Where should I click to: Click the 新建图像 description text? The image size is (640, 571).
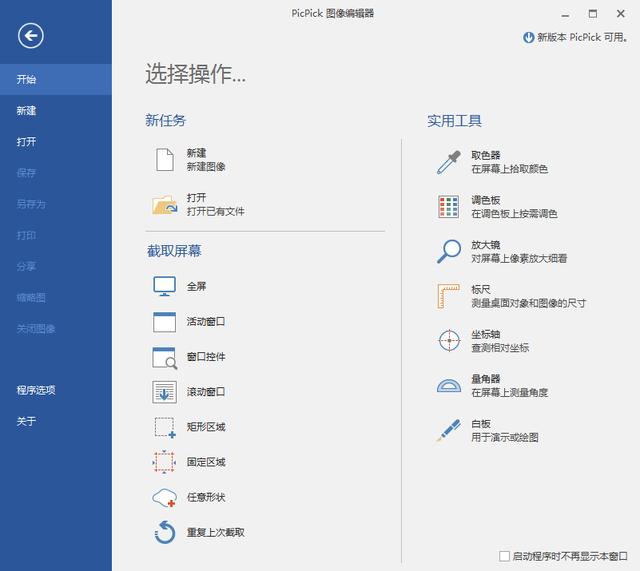(206, 167)
